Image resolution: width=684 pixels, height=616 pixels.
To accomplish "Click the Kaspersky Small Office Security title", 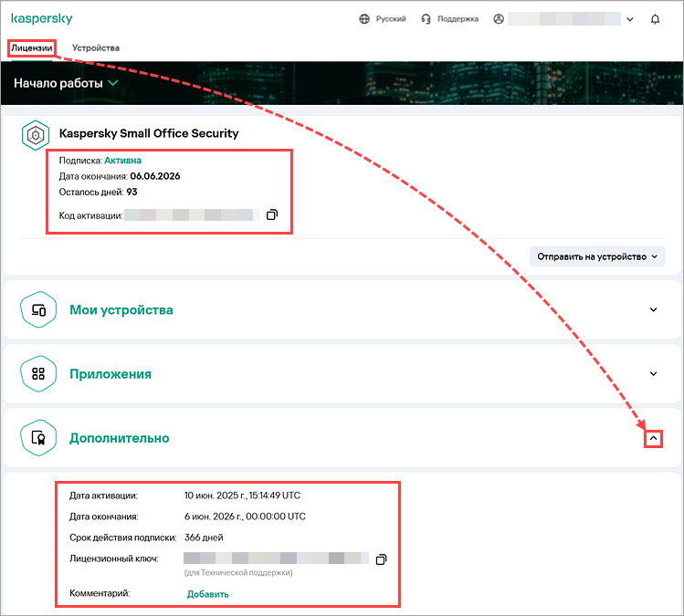I will (149, 133).
